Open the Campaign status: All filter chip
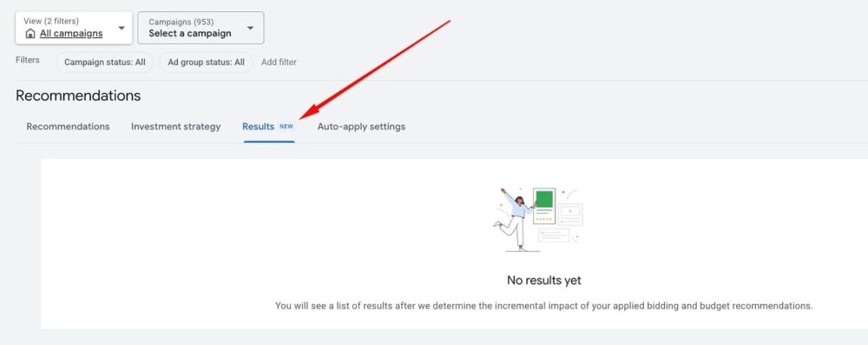Viewport: 868px width, 345px height. [x=105, y=62]
